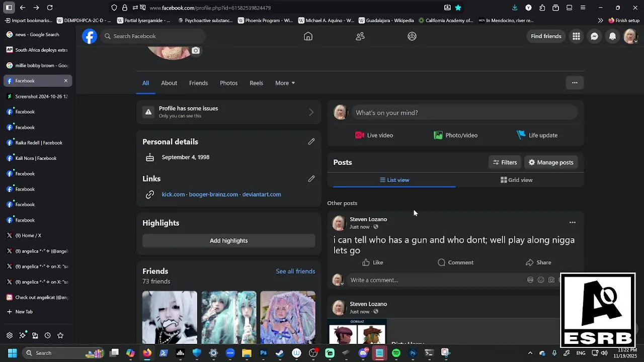Open Friends icon in Facebook top navigation
The width and height of the screenshot is (644, 362).
click(360, 36)
